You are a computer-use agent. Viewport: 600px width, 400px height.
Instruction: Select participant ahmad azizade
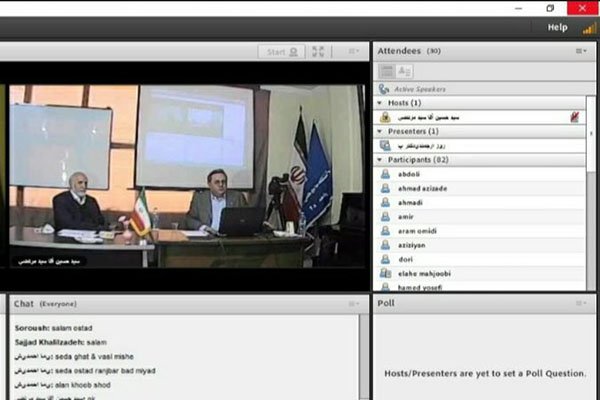point(480,188)
